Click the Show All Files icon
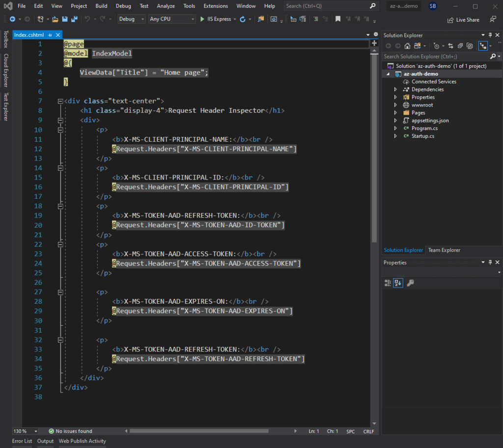This screenshot has height=448, width=503. [x=470, y=46]
